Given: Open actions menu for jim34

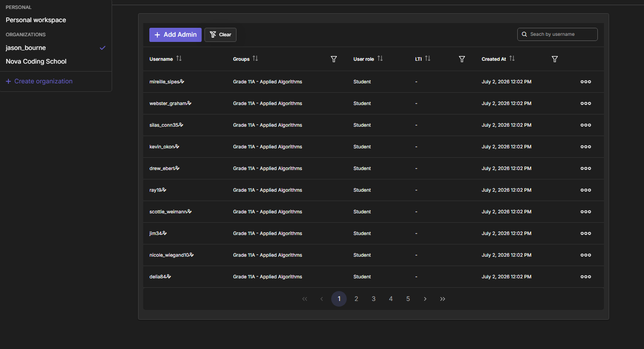Looking at the screenshot, I should (x=586, y=234).
